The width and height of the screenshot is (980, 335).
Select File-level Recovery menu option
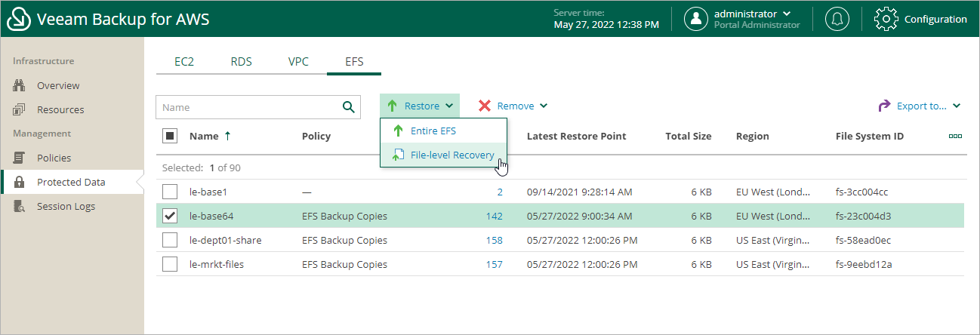(451, 155)
